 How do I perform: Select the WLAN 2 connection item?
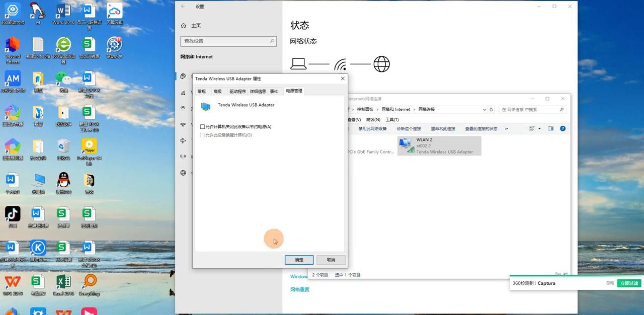point(439,145)
